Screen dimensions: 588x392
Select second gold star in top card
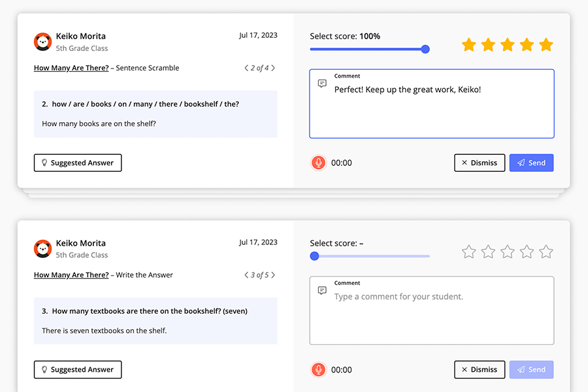pos(488,44)
